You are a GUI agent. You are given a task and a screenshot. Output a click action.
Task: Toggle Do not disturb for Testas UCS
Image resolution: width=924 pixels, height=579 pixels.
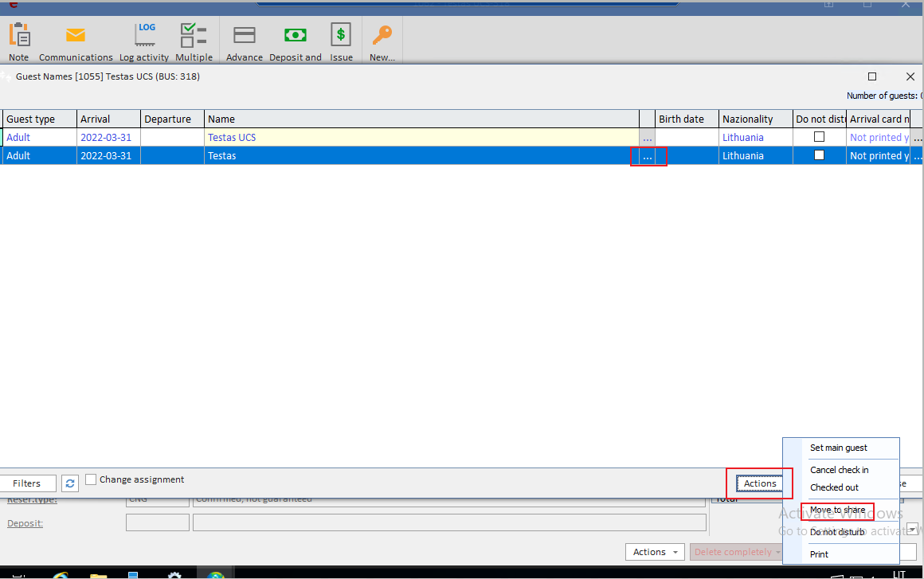point(819,137)
